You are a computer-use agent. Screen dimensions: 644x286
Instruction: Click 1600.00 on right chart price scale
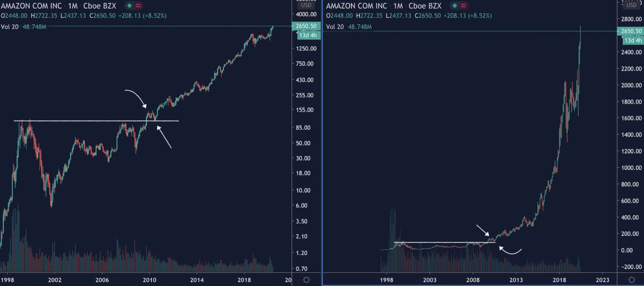(632, 118)
